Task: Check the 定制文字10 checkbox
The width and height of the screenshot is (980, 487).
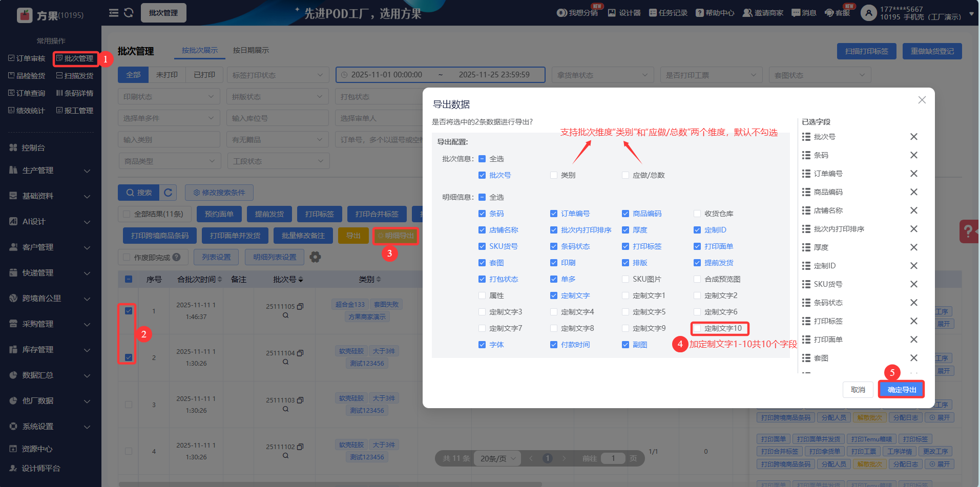Action: pos(697,328)
